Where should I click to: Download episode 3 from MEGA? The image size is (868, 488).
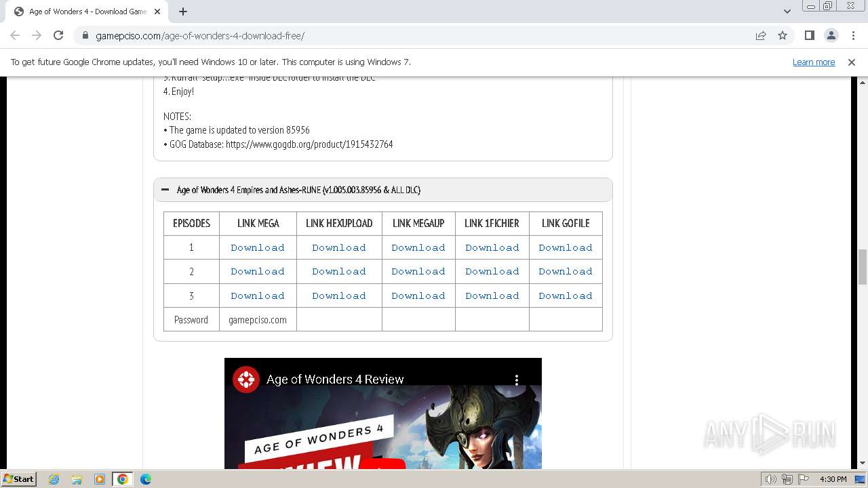pos(258,296)
